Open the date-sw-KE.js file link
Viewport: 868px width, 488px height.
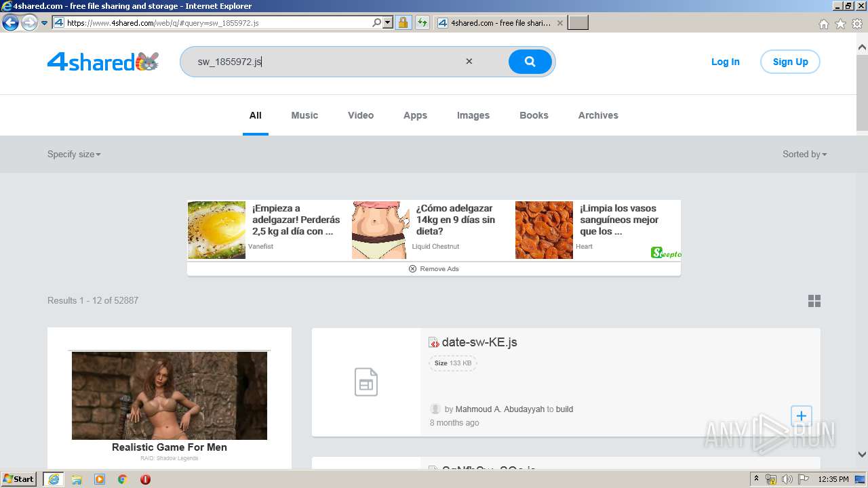tap(479, 342)
